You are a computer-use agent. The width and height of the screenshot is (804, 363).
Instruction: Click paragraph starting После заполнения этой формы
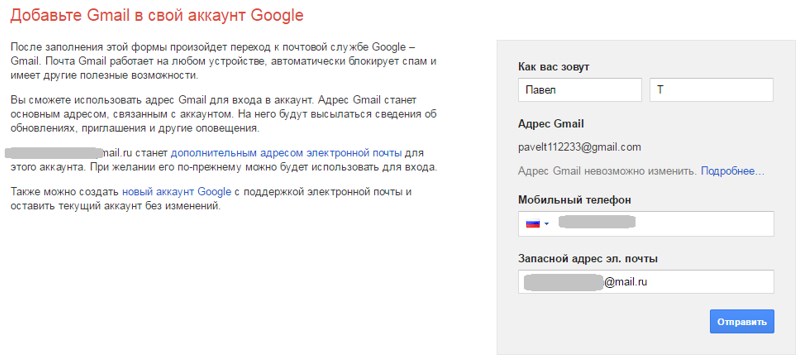pos(223,61)
